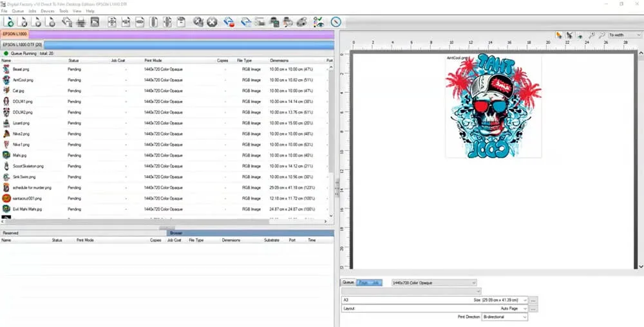Screen dimensions: 644x327
Task: Open the Jobs menu
Action: pyautogui.click(x=32, y=11)
